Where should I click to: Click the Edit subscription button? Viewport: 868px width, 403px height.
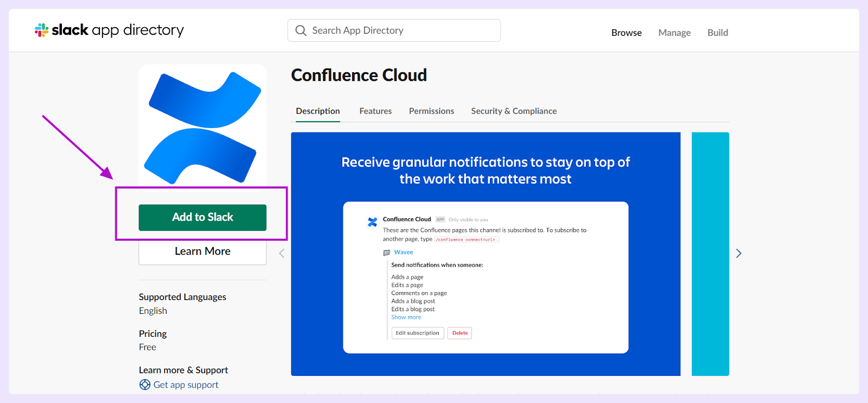click(x=418, y=333)
